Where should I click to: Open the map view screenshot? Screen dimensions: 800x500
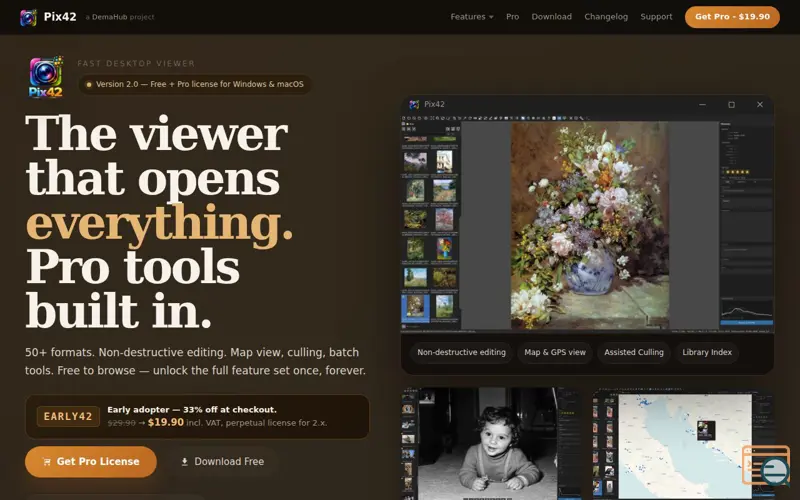click(x=683, y=444)
